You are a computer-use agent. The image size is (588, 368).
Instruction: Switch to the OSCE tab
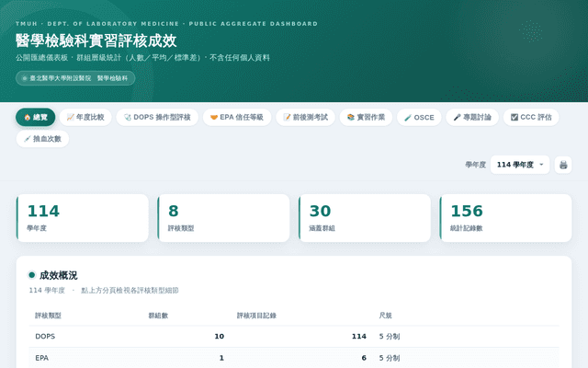419,118
